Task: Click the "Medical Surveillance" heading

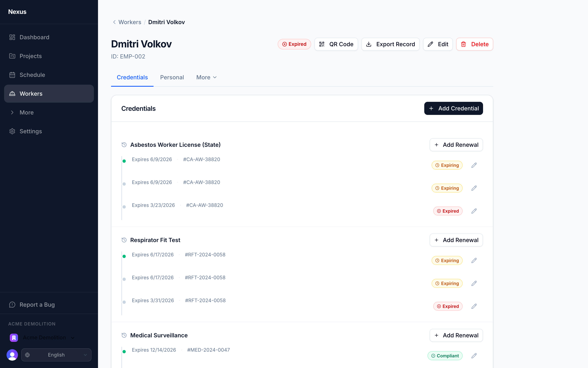Action: [x=159, y=335]
